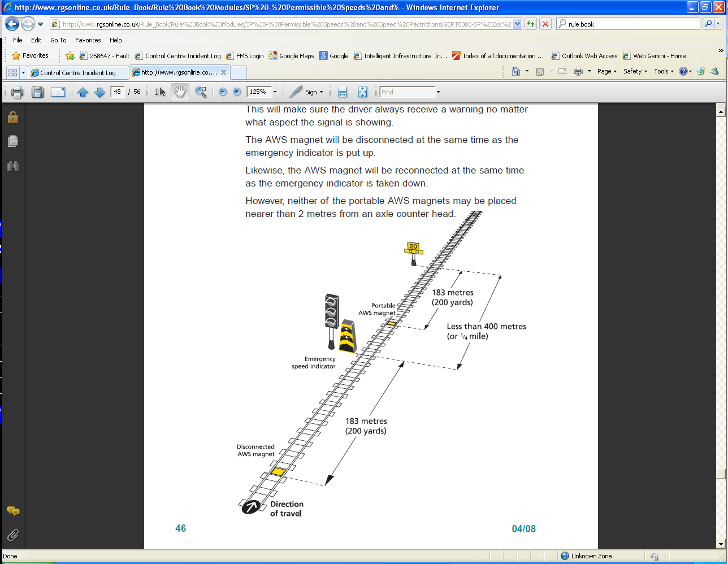Open the File menu
Image resolution: width=728 pixels, height=564 pixels.
coord(18,40)
